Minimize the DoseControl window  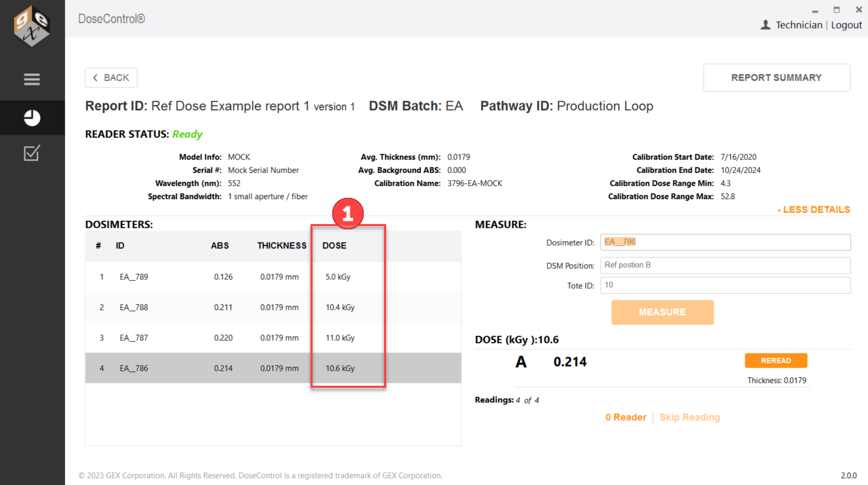coord(815,10)
